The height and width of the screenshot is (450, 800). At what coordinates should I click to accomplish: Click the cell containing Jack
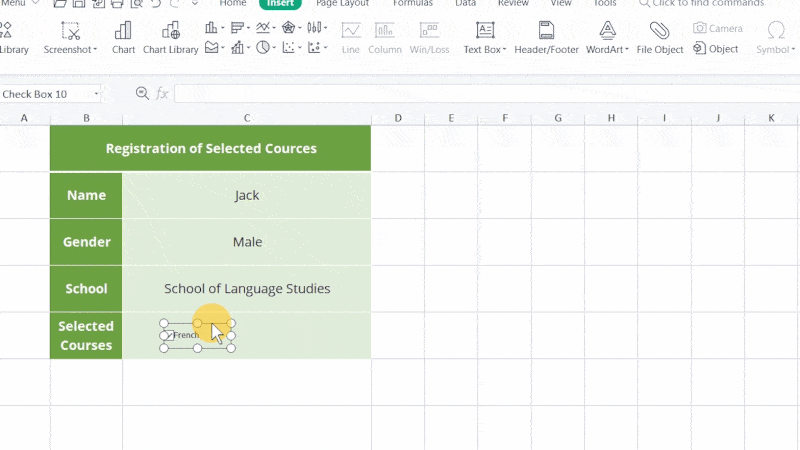pos(247,195)
